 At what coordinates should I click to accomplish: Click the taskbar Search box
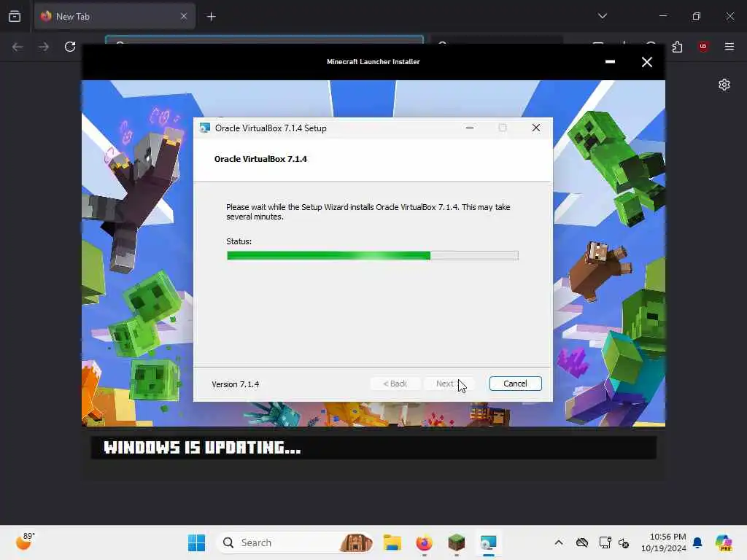pos(295,542)
